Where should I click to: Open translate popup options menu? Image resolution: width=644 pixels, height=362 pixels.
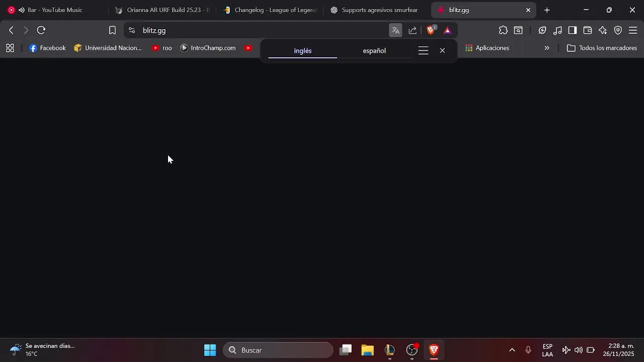423,51
